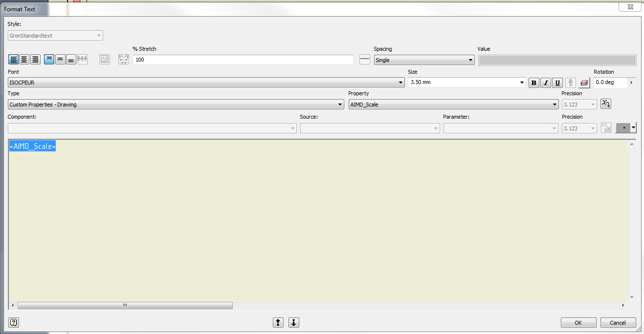
Task: Expand the symbol list dropdown arrow
Action: (634, 128)
